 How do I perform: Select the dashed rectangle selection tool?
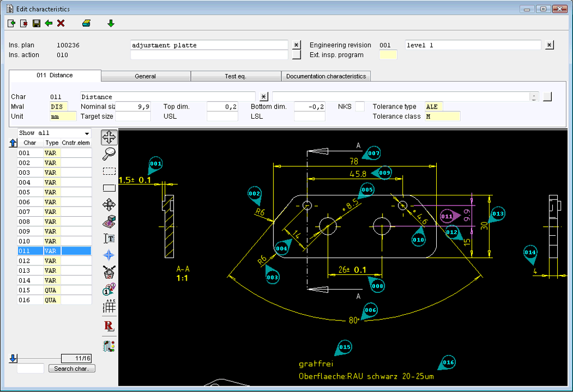[x=109, y=171]
